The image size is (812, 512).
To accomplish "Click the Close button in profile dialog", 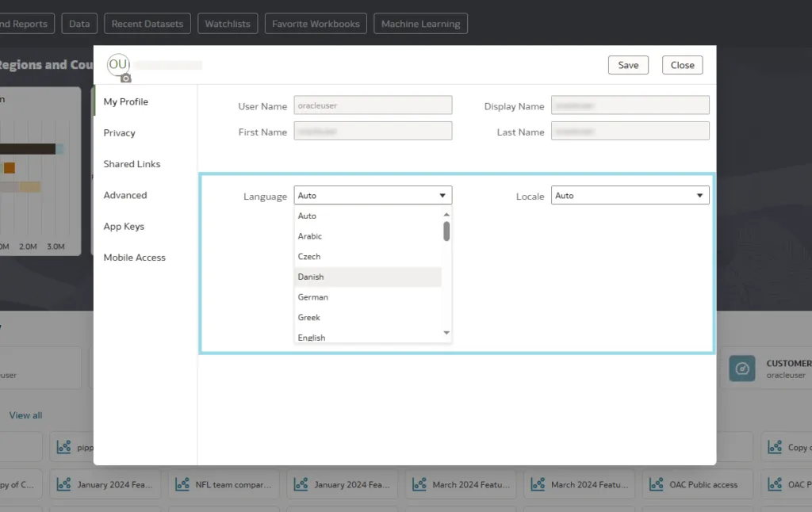I will (682, 65).
